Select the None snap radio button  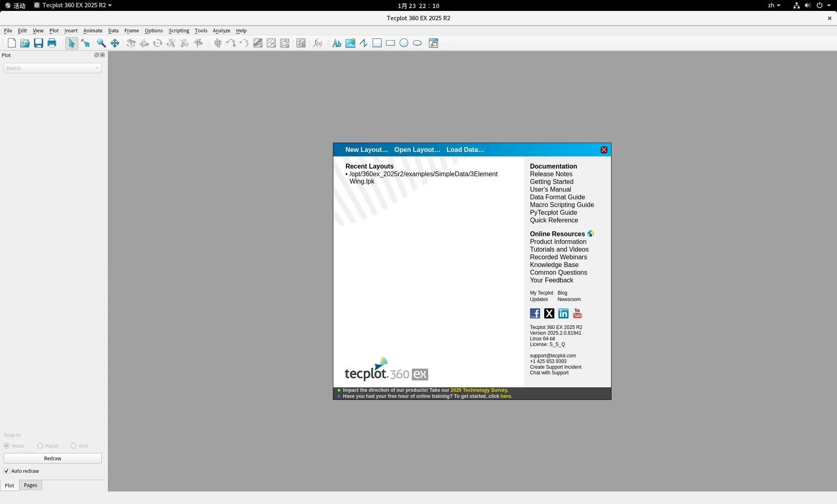6,446
